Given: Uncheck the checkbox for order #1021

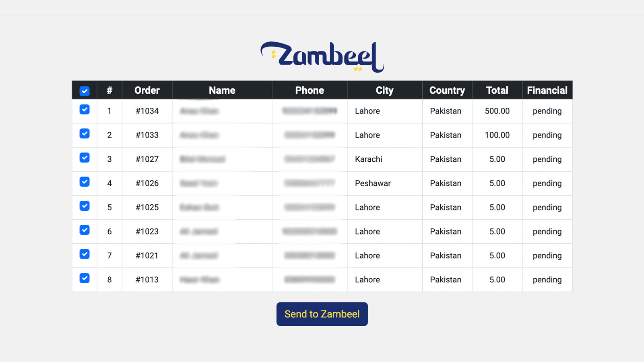Looking at the screenshot, I should 84,254.
